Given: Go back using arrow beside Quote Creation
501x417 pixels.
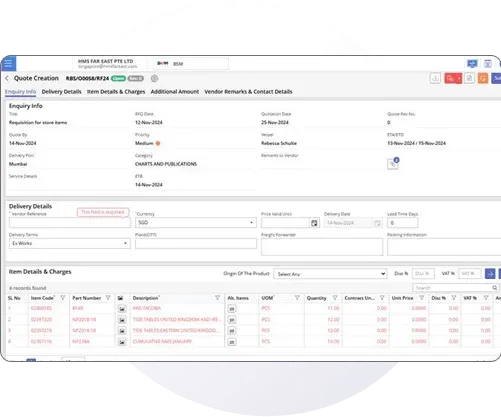Looking at the screenshot, I should click(x=7, y=78).
